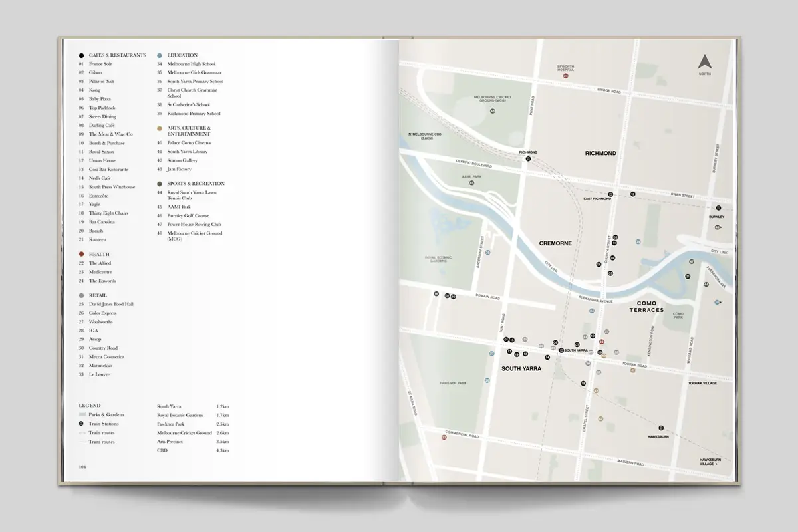Click 'The Meat & Wine Co' entry

coord(111,134)
